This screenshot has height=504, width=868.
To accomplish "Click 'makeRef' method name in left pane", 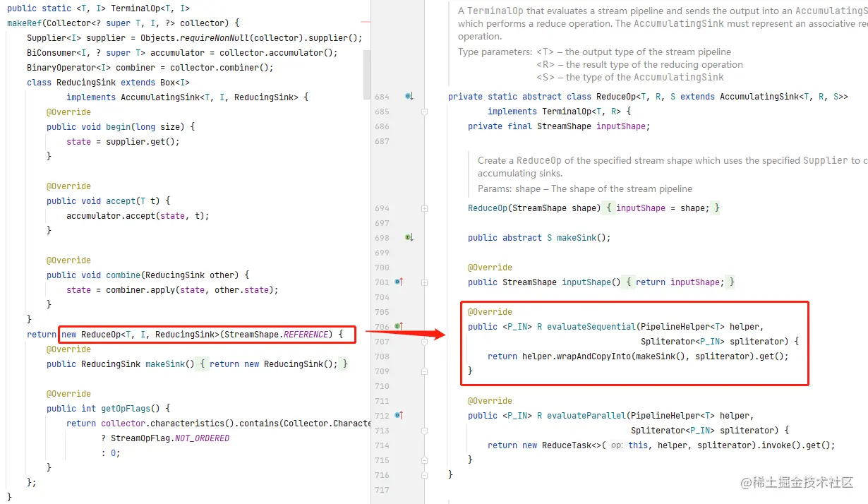I will pyautogui.click(x=24, y=23).
